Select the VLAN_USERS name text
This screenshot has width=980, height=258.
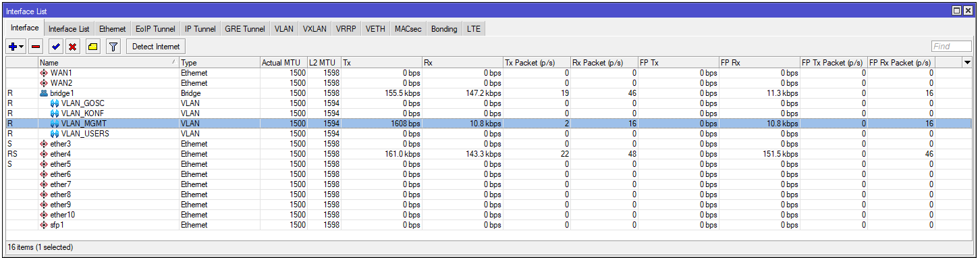(x=85, y=133)
